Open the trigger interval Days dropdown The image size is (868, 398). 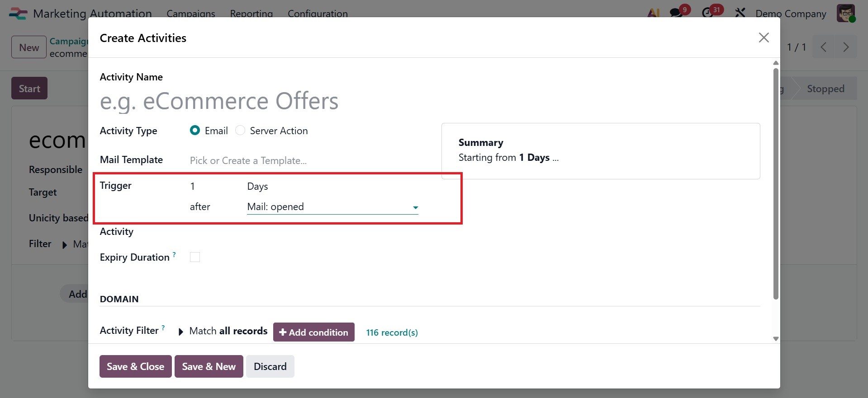[257, 187]
